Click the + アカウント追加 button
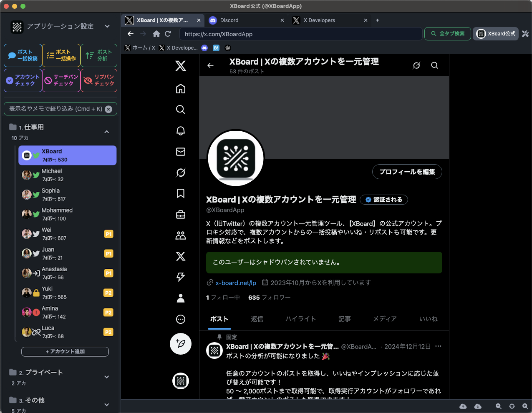 pyautogui.click(x=65, y=352)
